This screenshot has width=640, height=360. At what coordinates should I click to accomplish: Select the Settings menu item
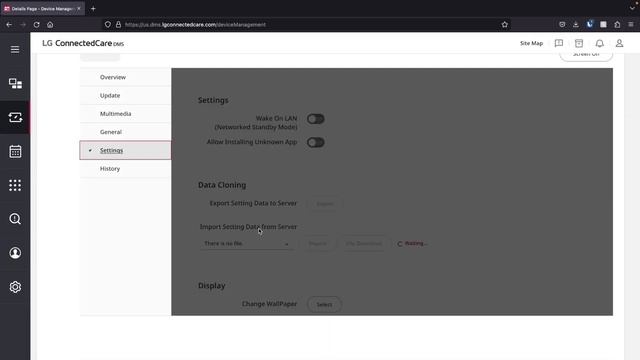click(x=125, y=150)
